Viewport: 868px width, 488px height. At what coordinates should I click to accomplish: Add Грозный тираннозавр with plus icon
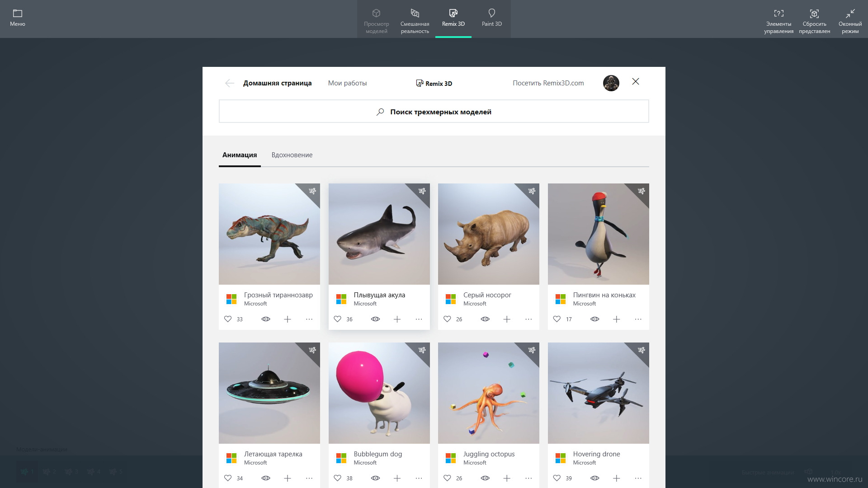click(288, 319)
